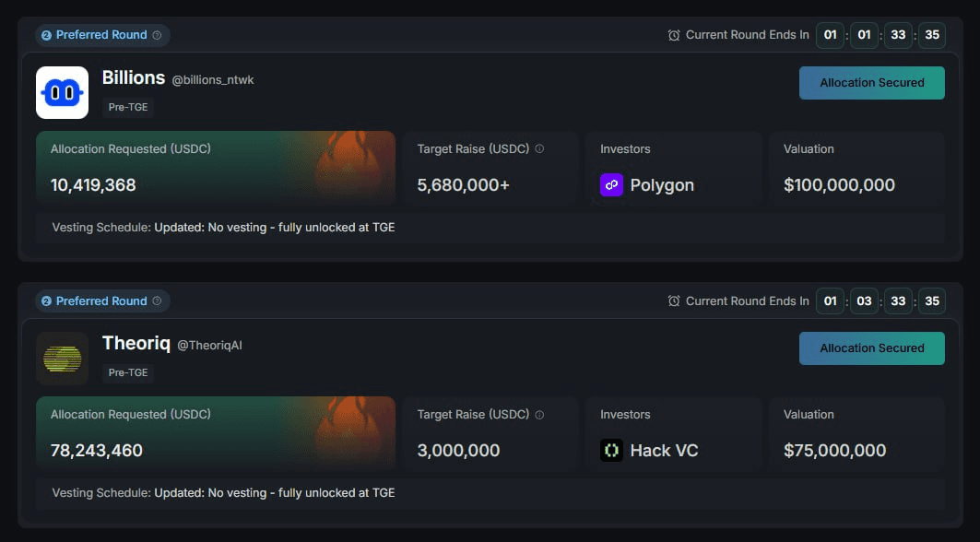Click Billions countdown seconds box showing 35
Image resolution: width=980 pixels, height=542 pixels.
pyautogui.click(x=932, y=35)
